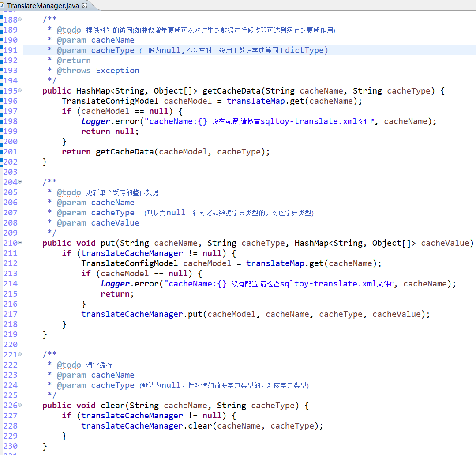476x455 pixels.
Task: Click the getCacheData method name on line 195
Action: pos(231,91)
